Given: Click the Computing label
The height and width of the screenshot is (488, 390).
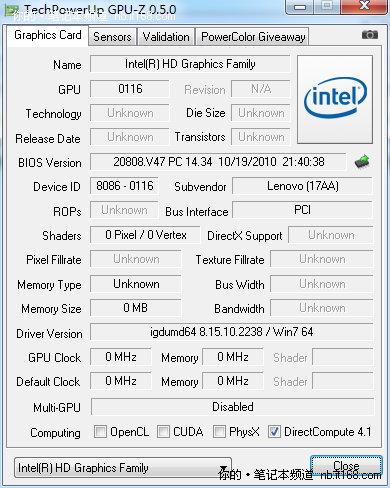Looking at the screenshot, I should tap(55, 433).
